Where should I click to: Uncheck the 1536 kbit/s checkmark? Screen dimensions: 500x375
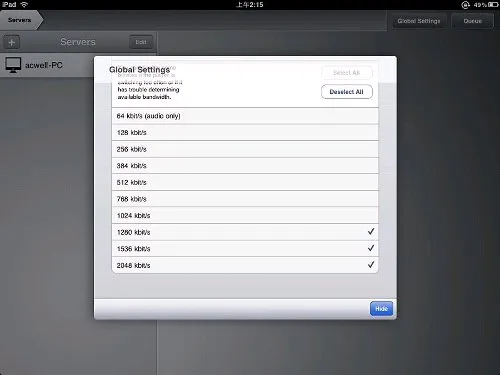tap(371, 248)
